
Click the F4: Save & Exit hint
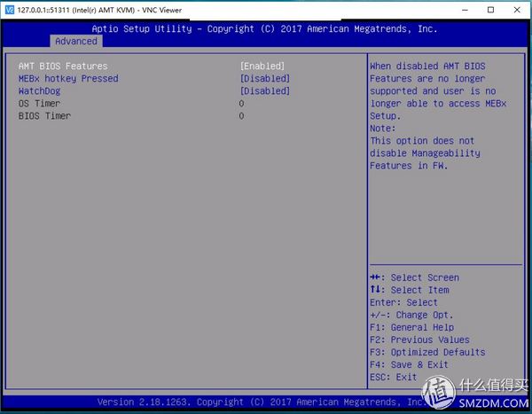(409, 364)
